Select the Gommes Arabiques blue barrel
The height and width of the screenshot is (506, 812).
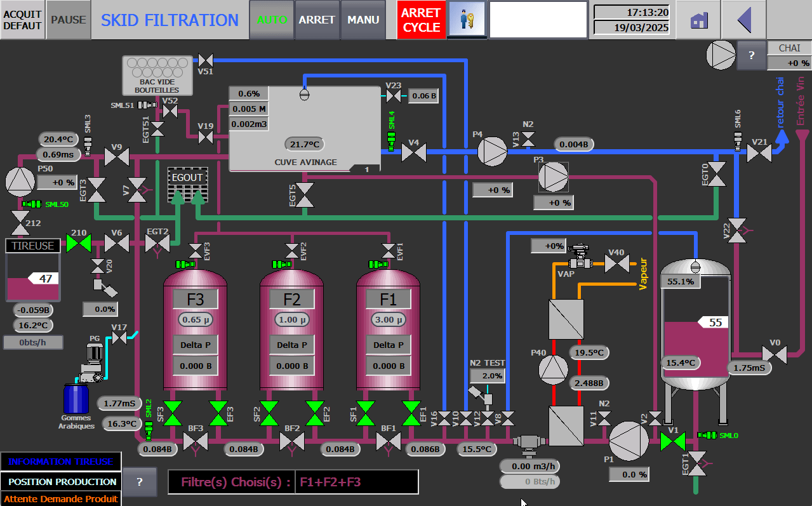click(76, 398)
